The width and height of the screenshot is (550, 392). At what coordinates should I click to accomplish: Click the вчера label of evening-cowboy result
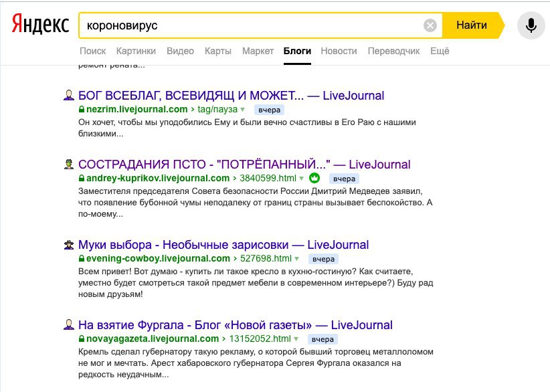323,259
